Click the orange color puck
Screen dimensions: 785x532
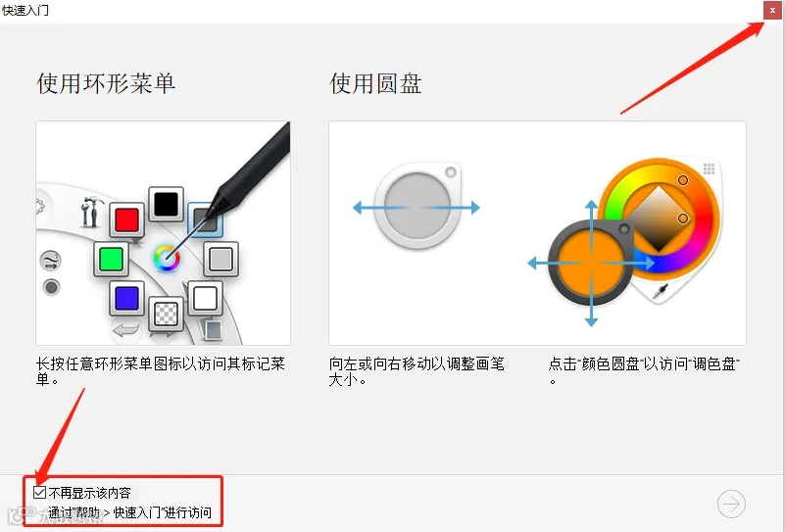click(591, 263)
